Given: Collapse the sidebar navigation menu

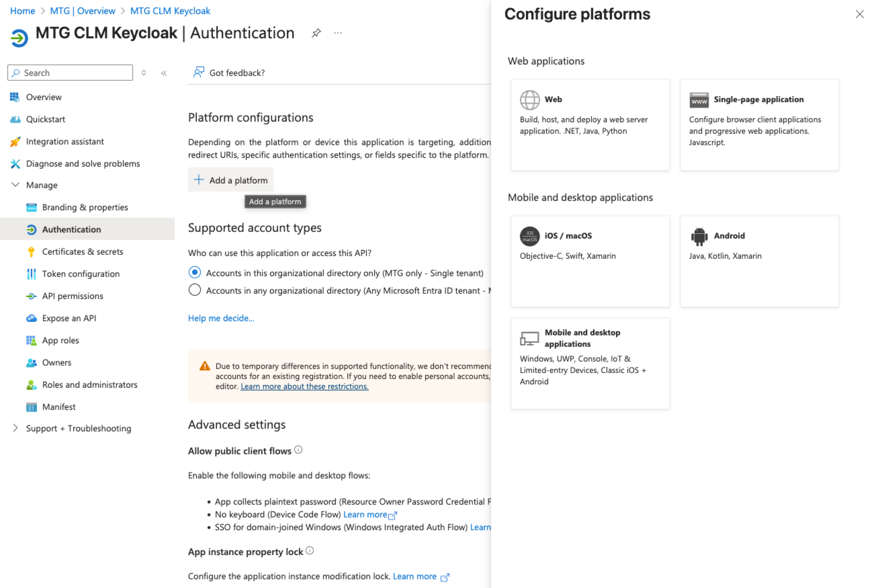Looking at the screenshot, I should (x=164, y=73).
